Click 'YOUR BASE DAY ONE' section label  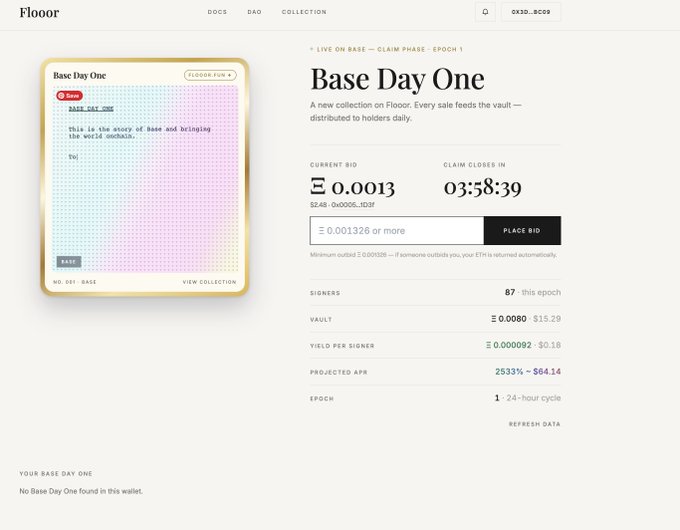point(56,474)
